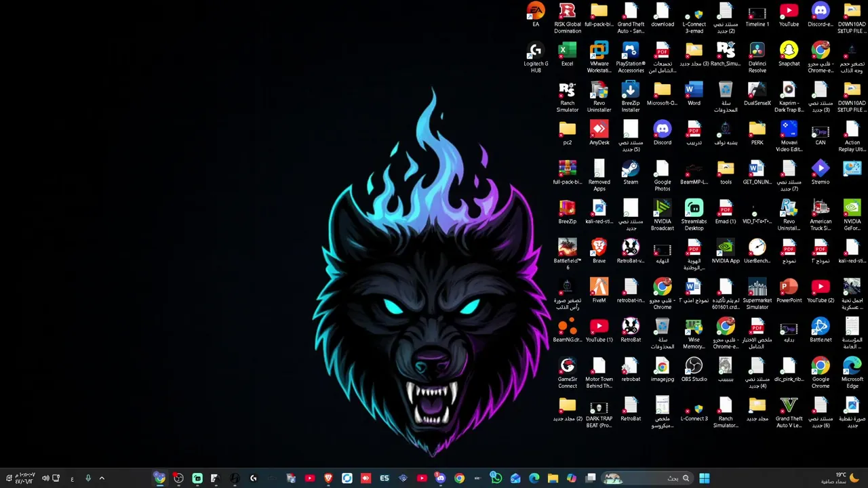Open the PERK folder
The width and height of the screenshot is (868, 488).
(x=757, y=134)
